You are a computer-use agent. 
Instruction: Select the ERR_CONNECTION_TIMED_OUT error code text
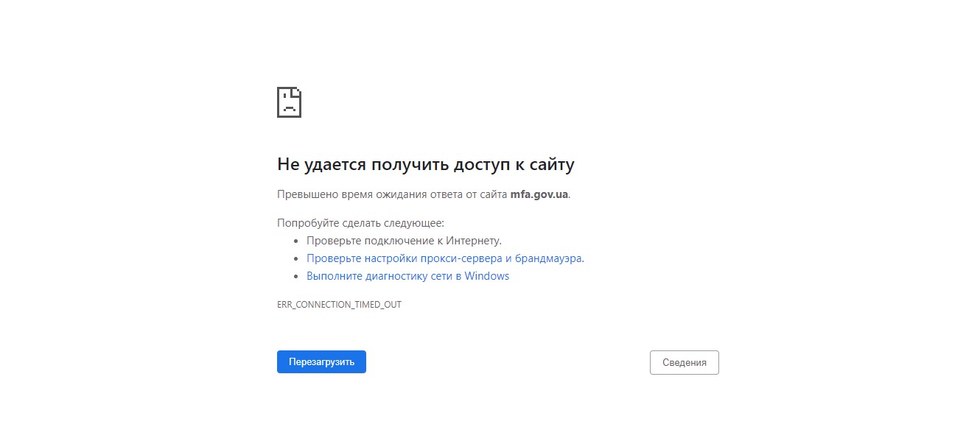pyautogui.click(x=339, y=304)
